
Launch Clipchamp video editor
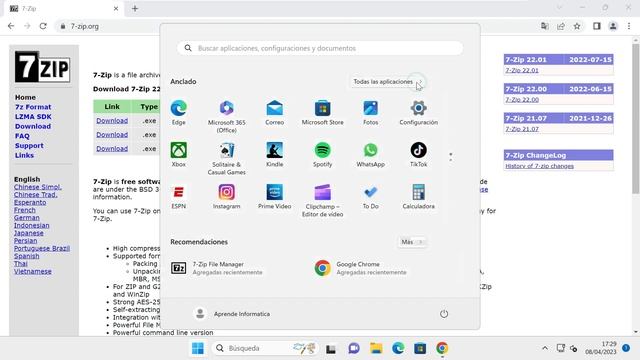pos(322,200)
